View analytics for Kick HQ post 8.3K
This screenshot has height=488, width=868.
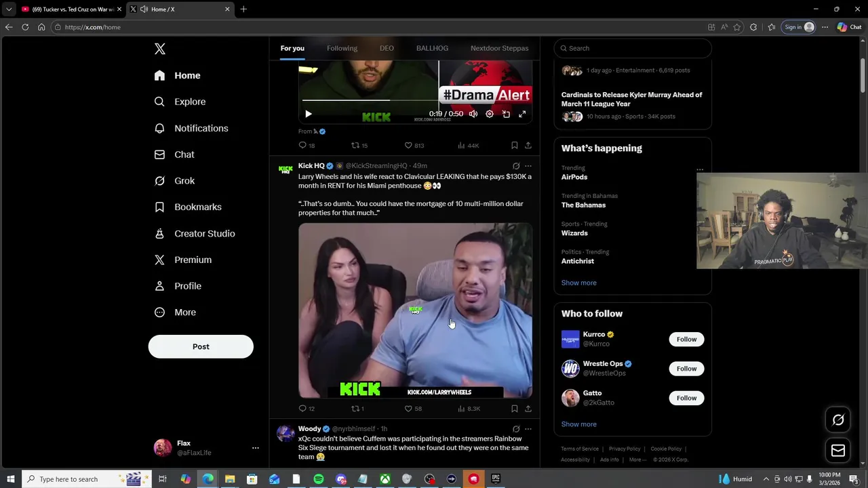tap(469, 409)
